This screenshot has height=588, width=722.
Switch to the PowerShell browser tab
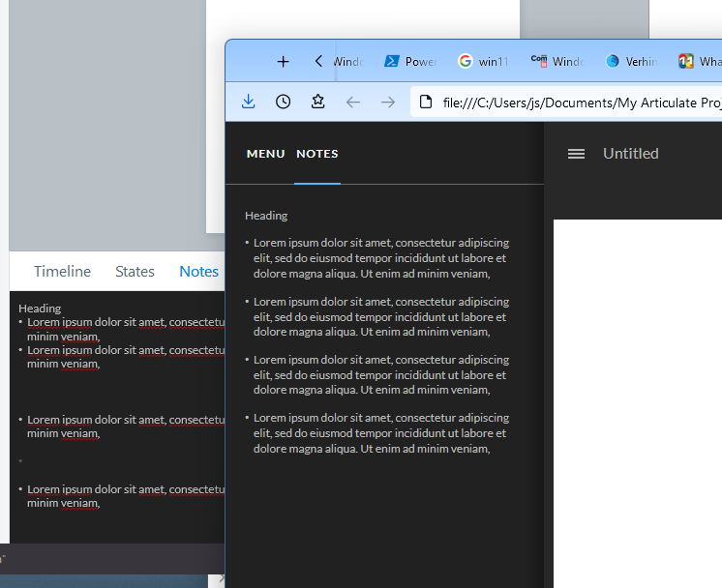coord(410,61)
